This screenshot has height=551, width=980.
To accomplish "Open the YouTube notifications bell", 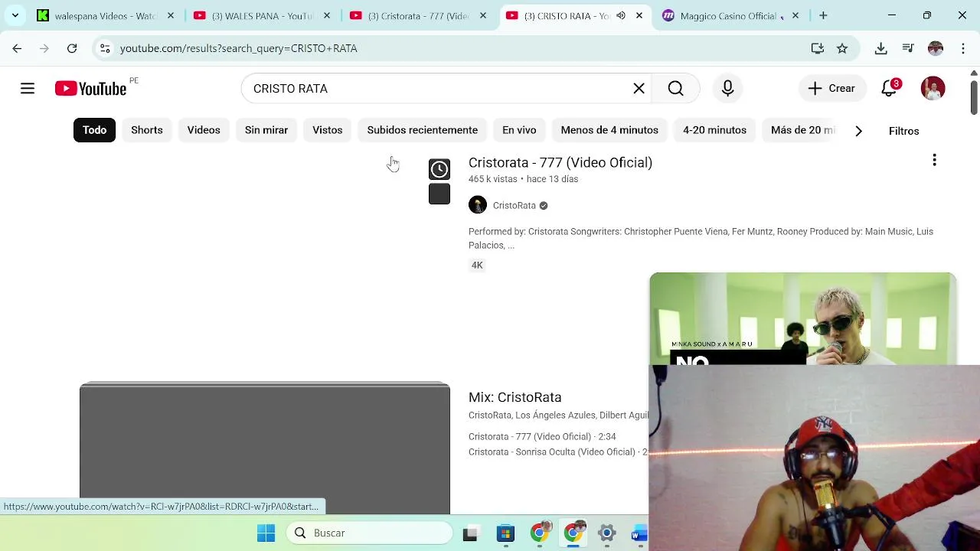I will pos(890,89).
